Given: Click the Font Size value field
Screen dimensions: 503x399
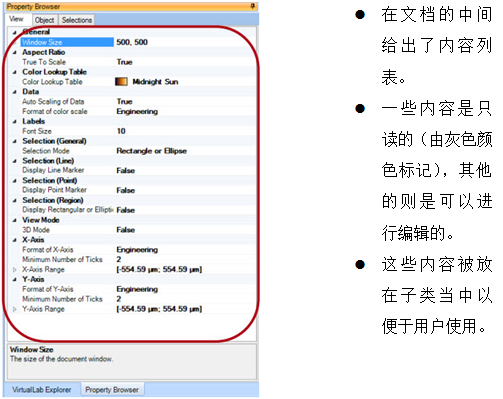Looking at the screenshot, I should click(185, 131).
